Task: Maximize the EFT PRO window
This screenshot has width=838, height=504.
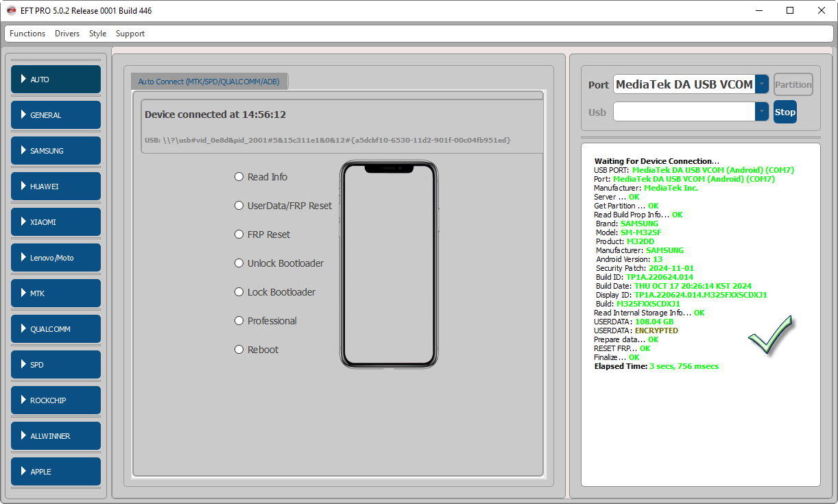Action: (790, 11)
